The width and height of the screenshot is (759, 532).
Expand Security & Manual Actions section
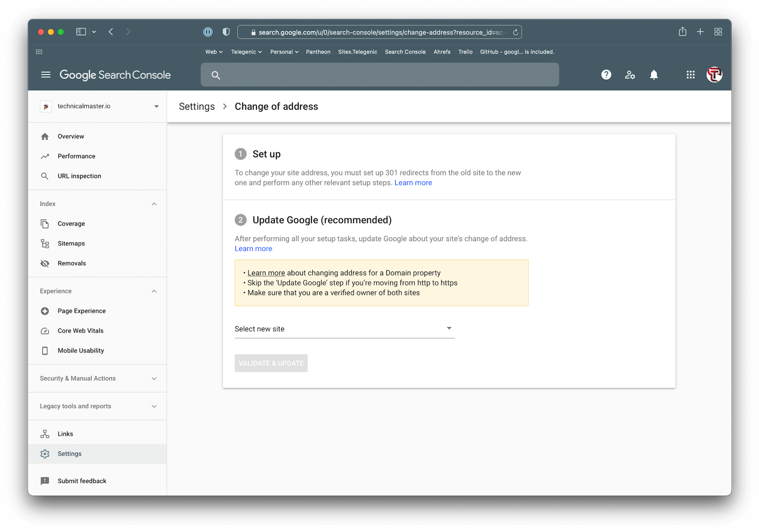pyautogui.click(x=154, y=378)
